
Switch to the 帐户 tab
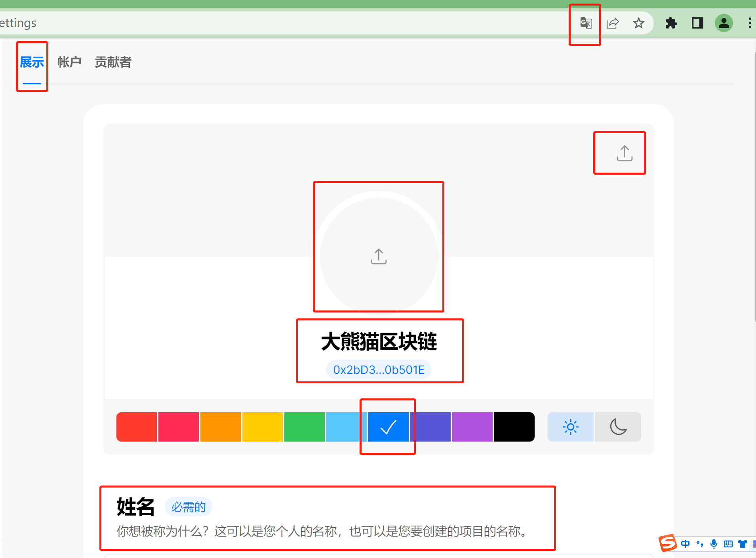pyautogui.click(x=69, y=62)
